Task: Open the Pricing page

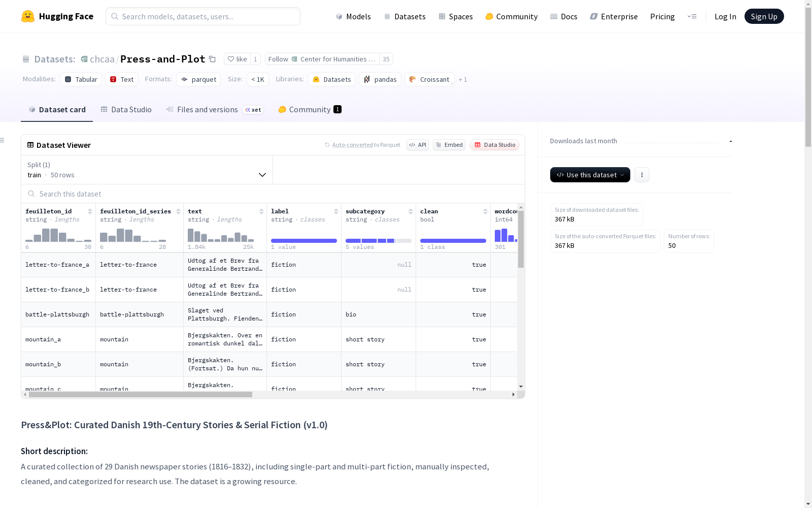Action: pos(662,16)
